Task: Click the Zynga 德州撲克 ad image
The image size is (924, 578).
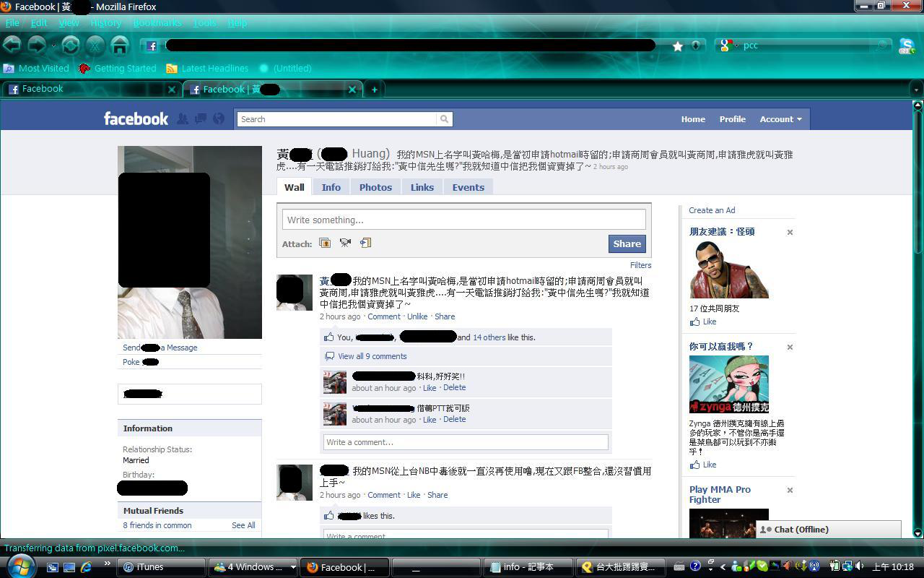Action: [729, 384]
